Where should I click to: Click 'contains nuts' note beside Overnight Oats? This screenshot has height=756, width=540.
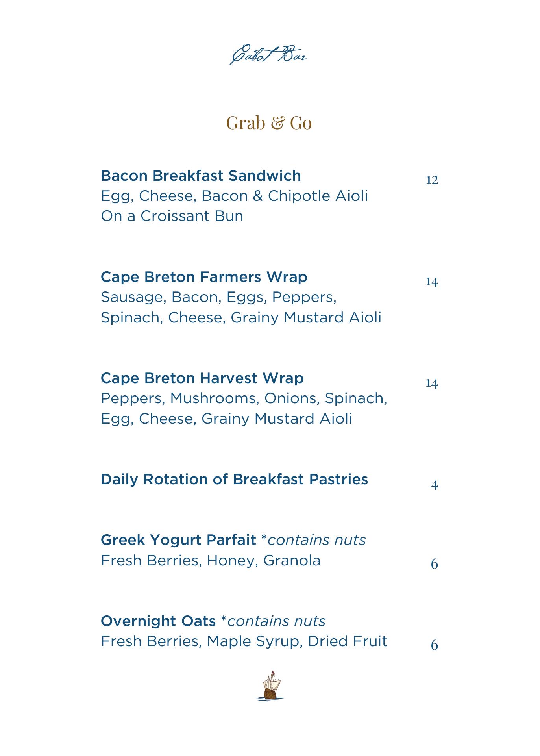point(276,621)
